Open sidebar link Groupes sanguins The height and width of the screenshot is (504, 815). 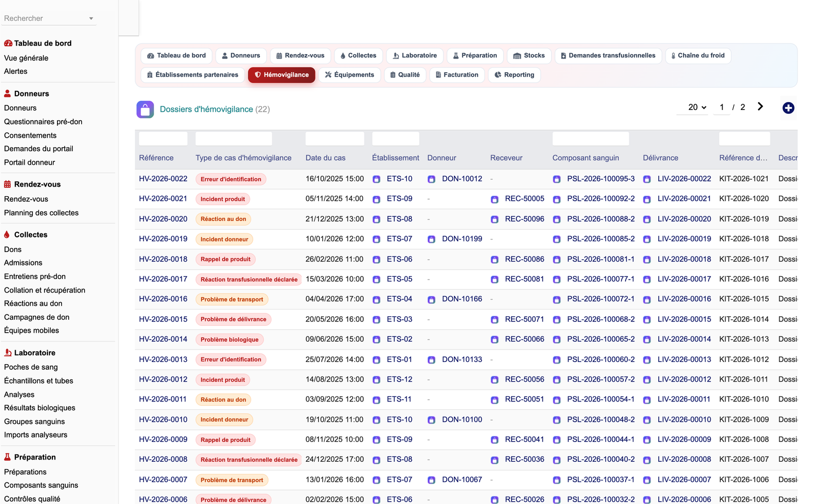pyautogui.click(x=34, y=422)
